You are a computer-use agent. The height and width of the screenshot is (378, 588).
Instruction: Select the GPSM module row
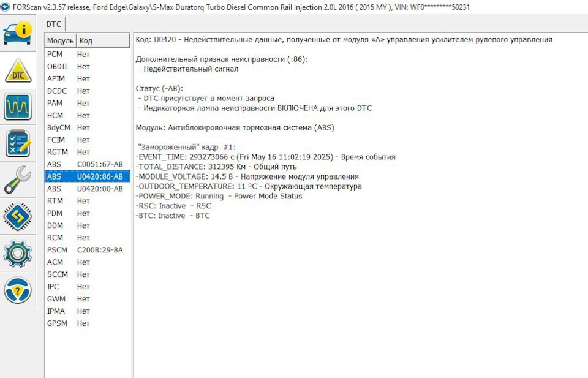[x=88, y=323]
